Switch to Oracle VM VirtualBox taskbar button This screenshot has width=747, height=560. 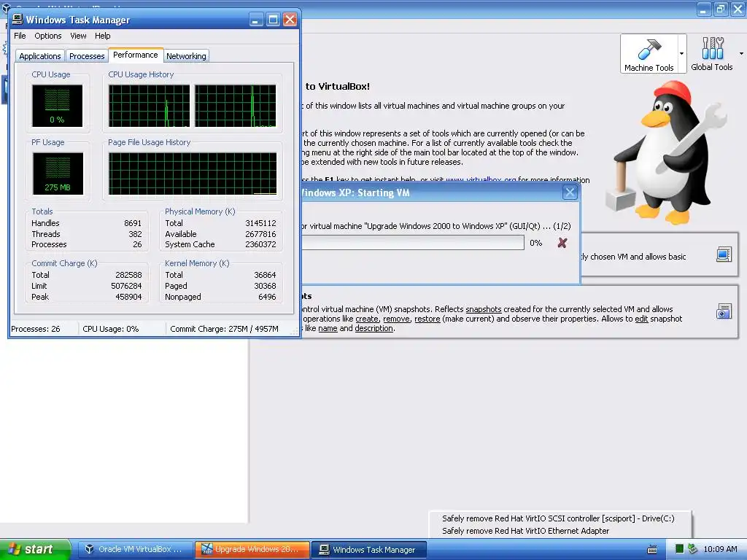click(135, 549)
